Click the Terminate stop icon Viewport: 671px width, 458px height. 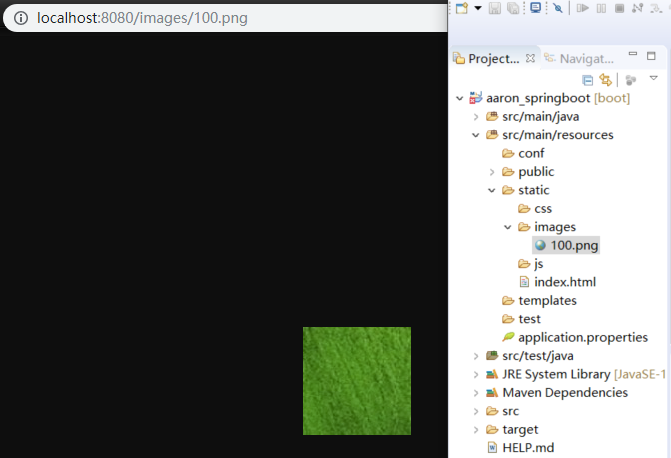coord(619,8)
